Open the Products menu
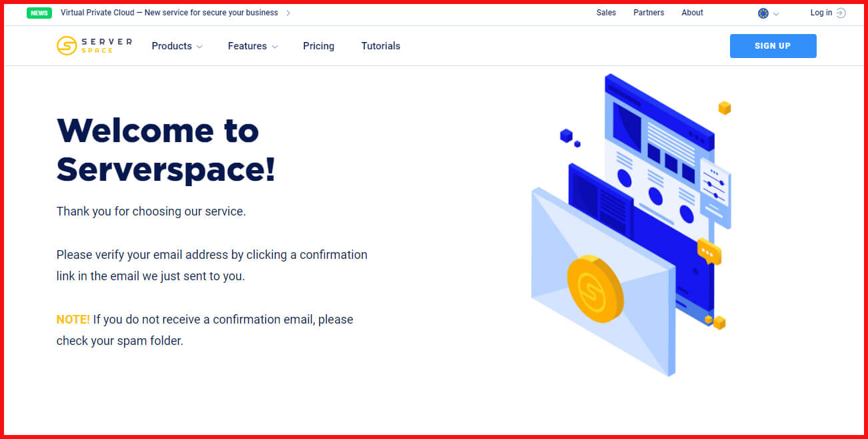868x439 pixels. click(171, 46)
